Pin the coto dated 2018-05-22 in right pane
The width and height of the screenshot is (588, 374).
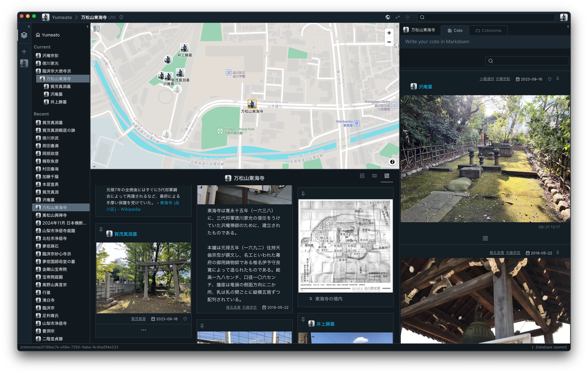[558, 253]
